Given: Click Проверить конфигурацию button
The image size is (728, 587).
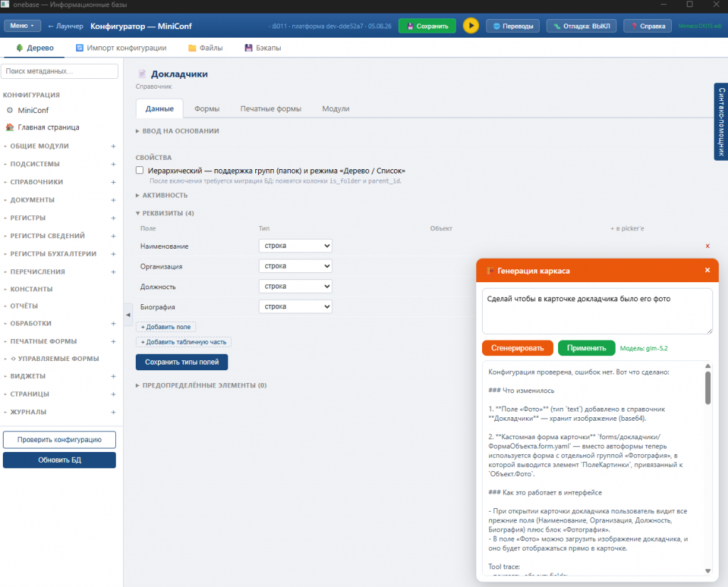Looking at the screenshot, I should click(x=60, y=439).
